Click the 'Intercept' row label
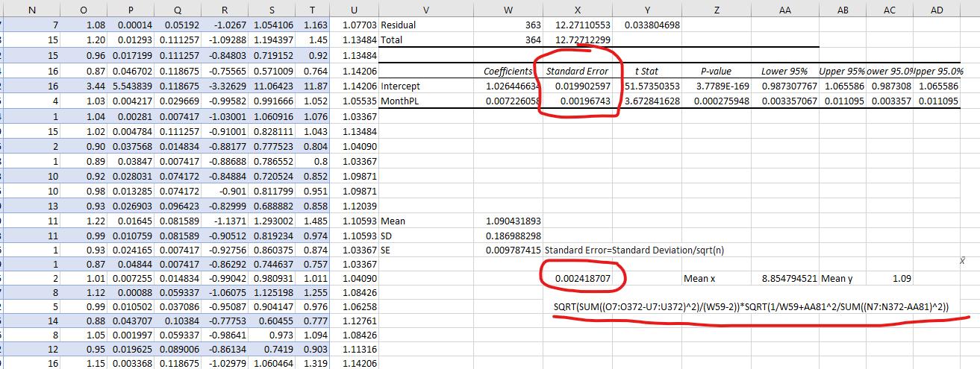 coord(425,86)
